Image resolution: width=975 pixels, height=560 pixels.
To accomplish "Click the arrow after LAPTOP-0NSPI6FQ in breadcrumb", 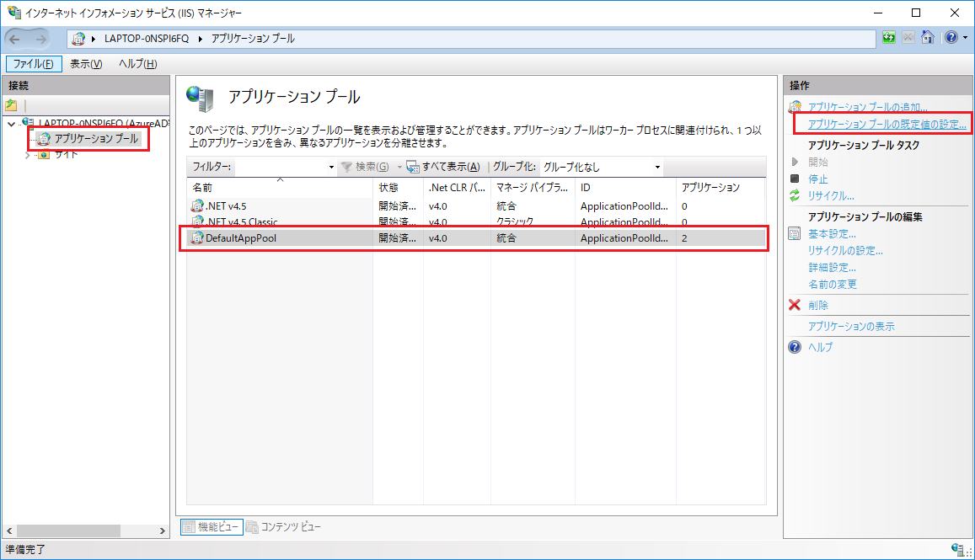I will click(x=201, y=39).
